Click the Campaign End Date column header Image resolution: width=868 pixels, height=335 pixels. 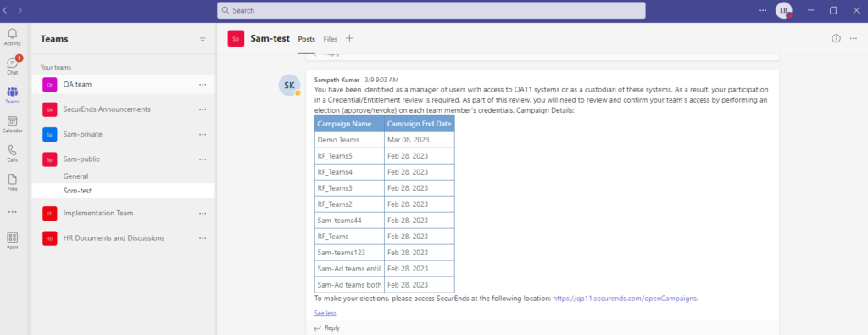coord(420,124)
